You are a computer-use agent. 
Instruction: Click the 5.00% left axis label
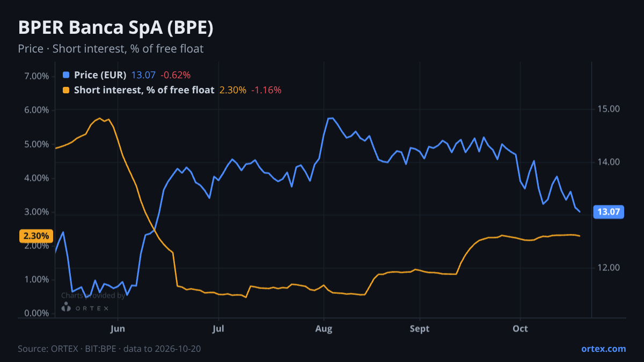[x=37, y=144]
